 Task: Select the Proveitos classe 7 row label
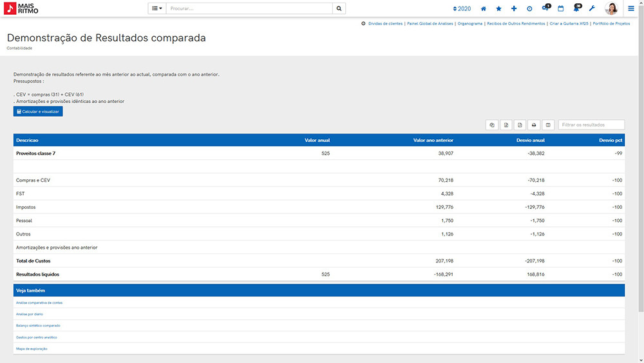(35, 153)
